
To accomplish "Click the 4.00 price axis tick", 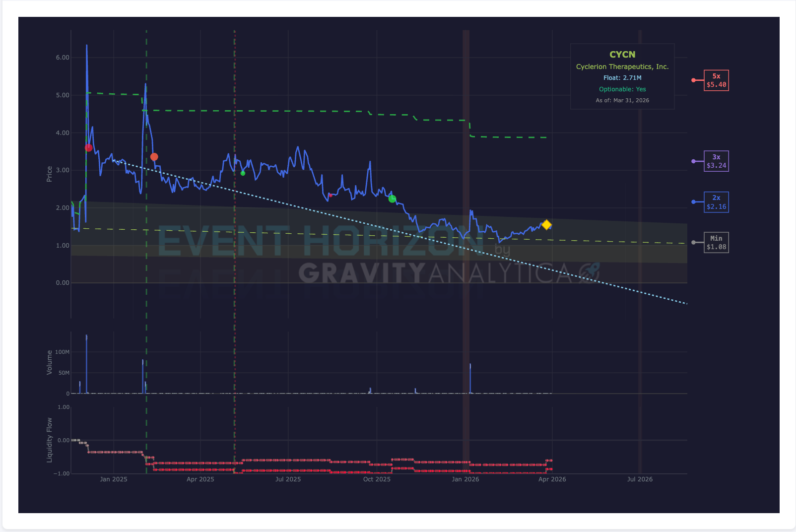I will tap(63, 133).
